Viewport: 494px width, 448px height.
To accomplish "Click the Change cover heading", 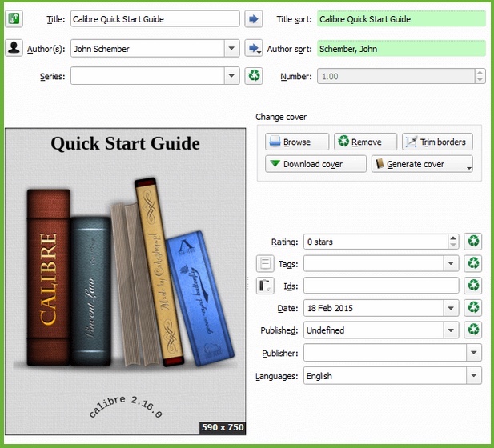I will [281, 117].
